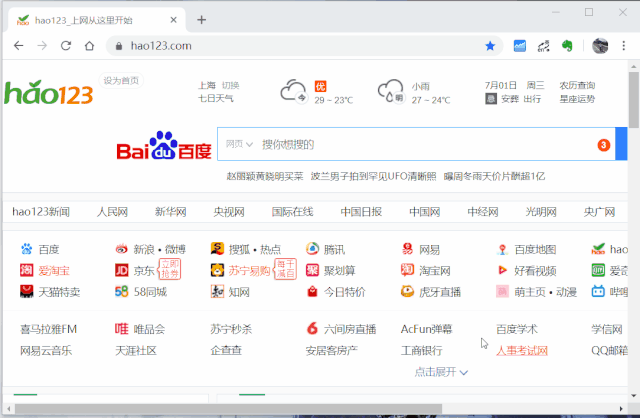Viewport: 640px width, 418px height.
Task: Open the 央视网 nav item
Action: pos(229,211)
